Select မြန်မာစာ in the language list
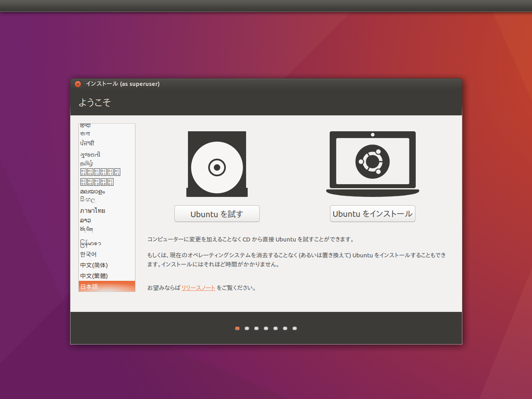 point(107,243)
